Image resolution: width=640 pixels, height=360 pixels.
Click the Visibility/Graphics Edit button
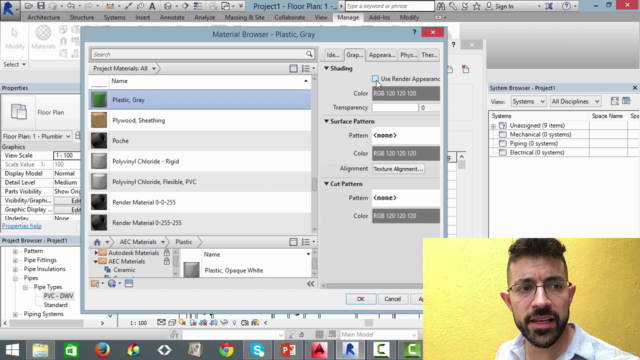tap(68, 200)
